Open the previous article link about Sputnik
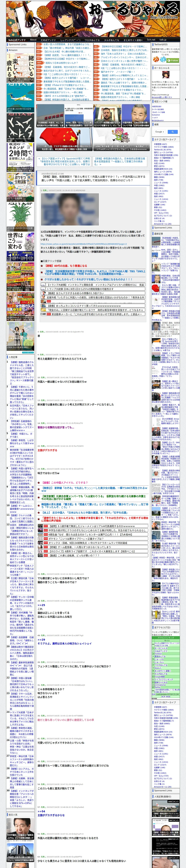Image resolution: width=186 pixels, height=868 pixels. (64, 161)
